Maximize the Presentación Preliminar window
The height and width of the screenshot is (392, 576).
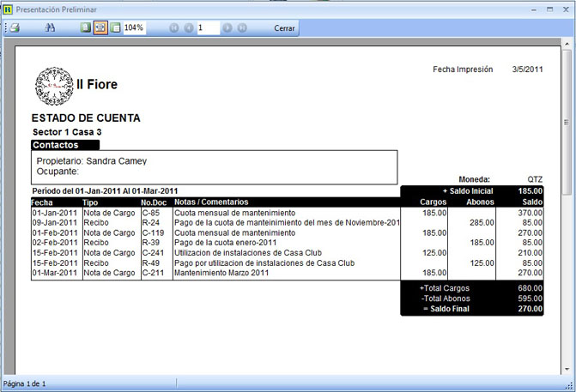[x=550, y=8]
